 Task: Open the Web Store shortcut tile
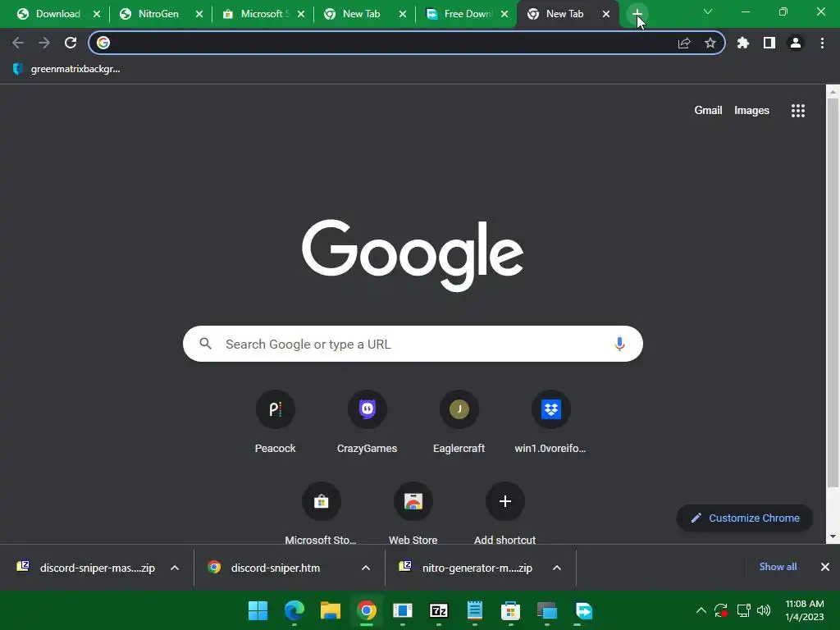coord(413,514)
